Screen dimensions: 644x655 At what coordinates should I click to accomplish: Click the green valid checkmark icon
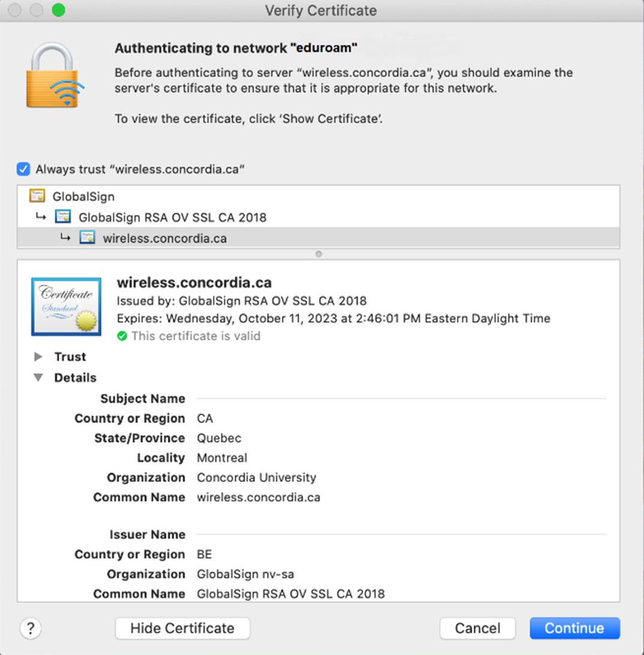point(122,336)
